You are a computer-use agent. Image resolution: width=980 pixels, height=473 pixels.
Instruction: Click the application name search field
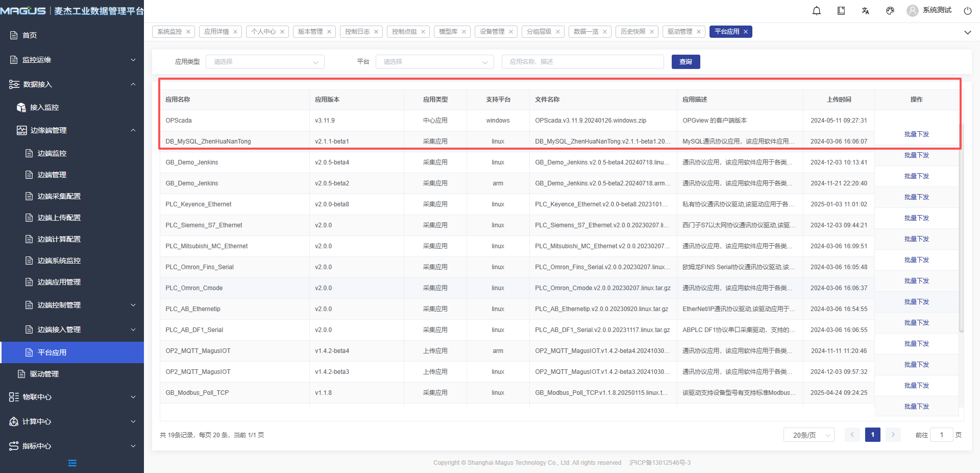(582, 62)
